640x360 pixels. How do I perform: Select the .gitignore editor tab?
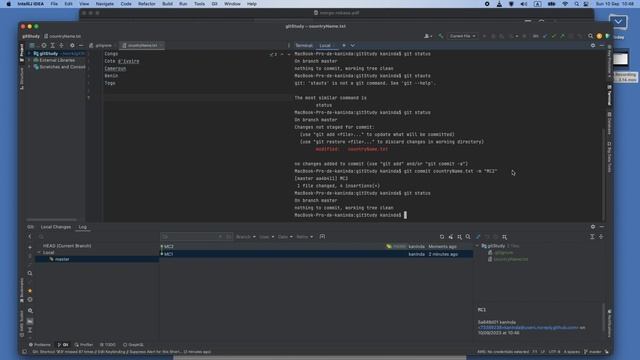point(101,45)
